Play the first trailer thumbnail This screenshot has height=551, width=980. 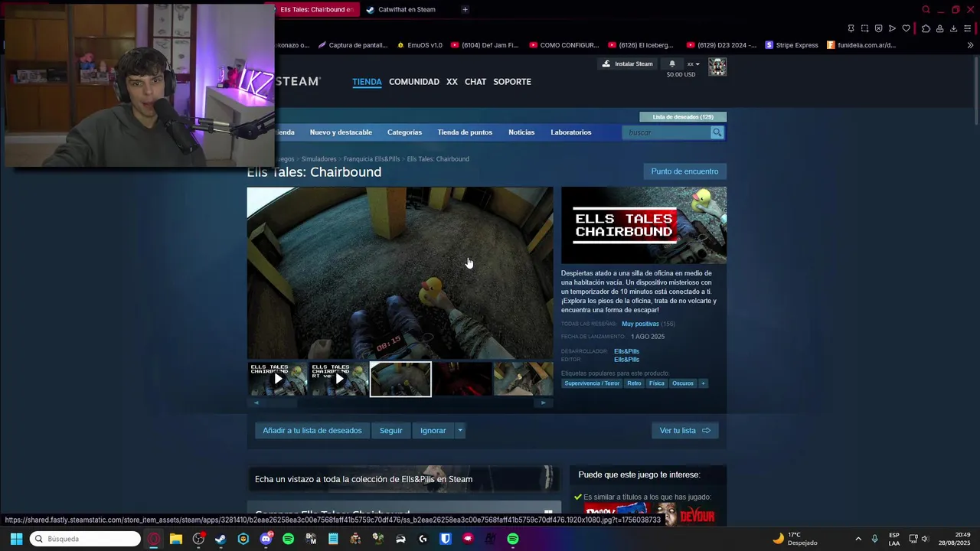pyautogui.click(x=278, y=379)
